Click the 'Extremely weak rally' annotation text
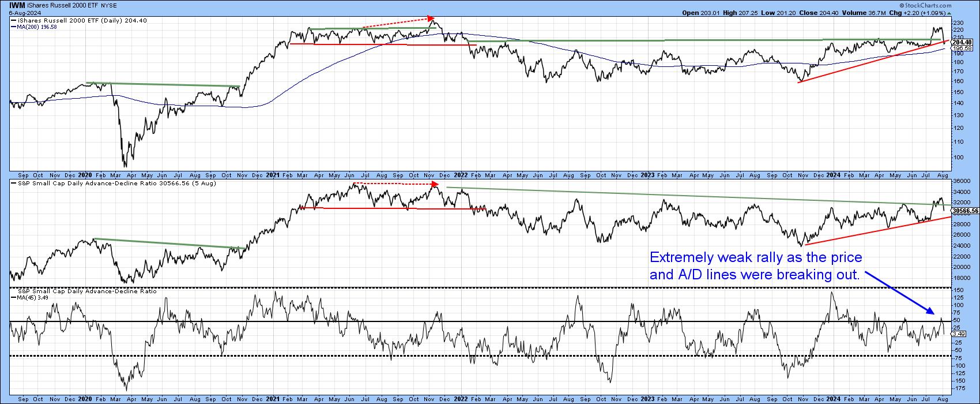This screenshot has width=980, height=404. tap(756, 265)
